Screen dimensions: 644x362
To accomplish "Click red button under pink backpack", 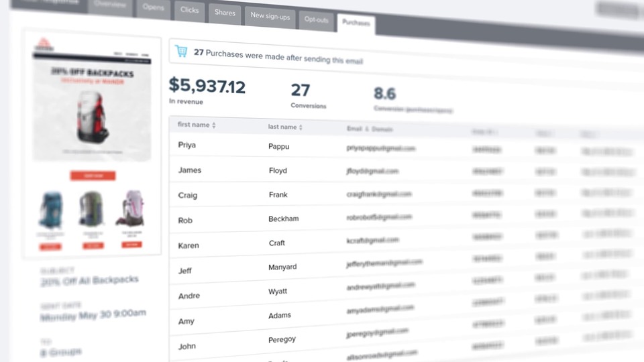I will coord(132,245).
